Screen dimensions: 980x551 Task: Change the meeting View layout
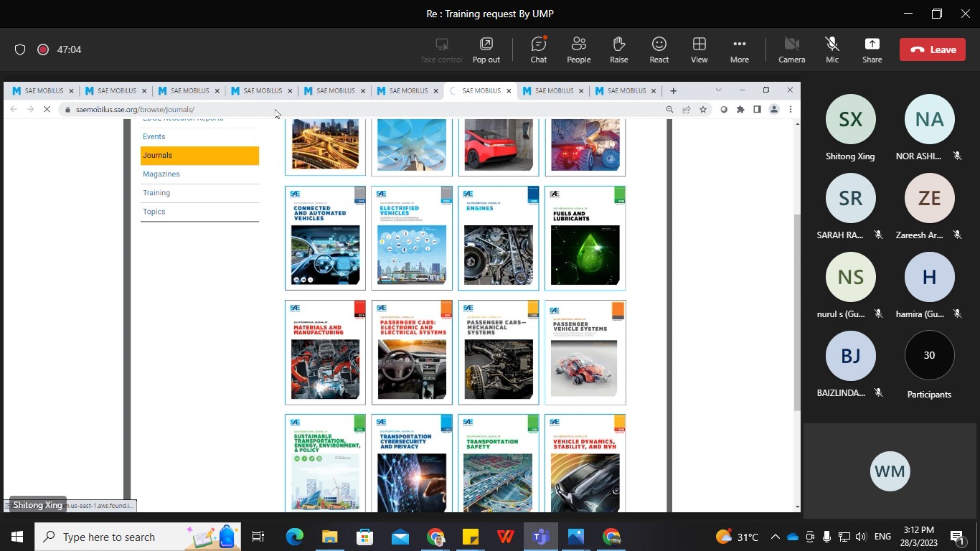click(x=699, y=50)
